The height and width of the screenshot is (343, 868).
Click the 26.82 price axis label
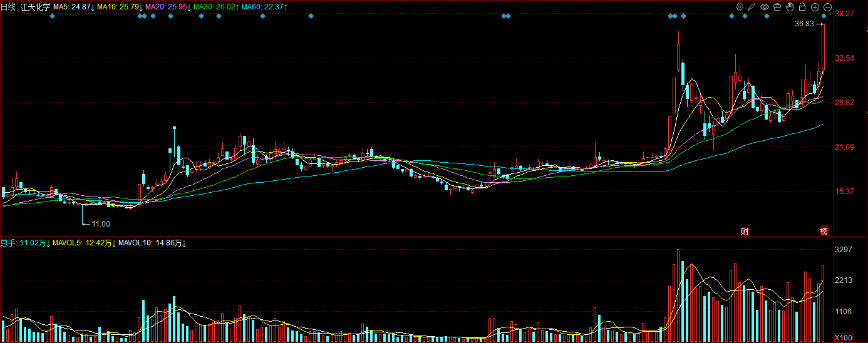(845, 103)
